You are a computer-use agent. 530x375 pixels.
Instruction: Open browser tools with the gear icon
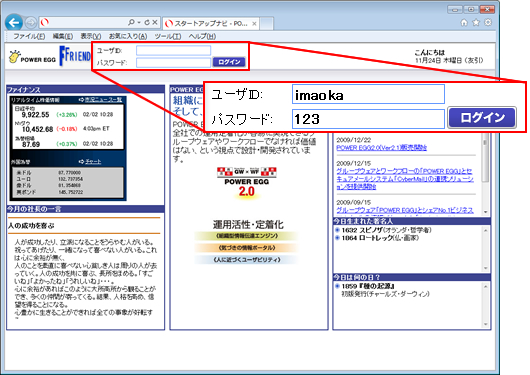click(x=488, y=23)
